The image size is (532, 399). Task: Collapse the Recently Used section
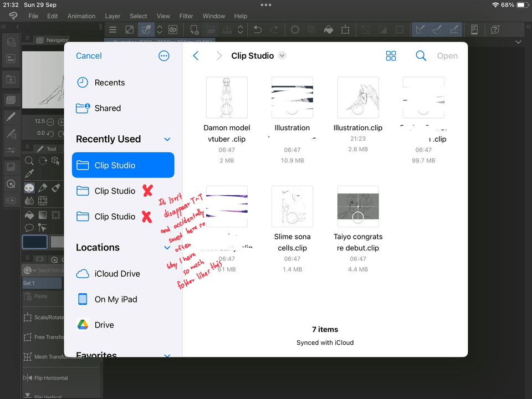(x=167, y=140)
